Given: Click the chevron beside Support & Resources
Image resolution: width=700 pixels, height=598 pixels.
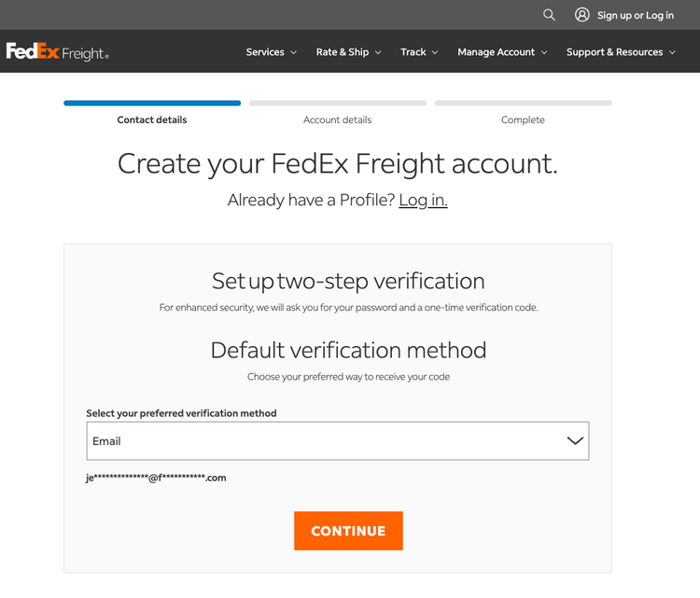Looking at the screenshot, I should tap(672, 52).
